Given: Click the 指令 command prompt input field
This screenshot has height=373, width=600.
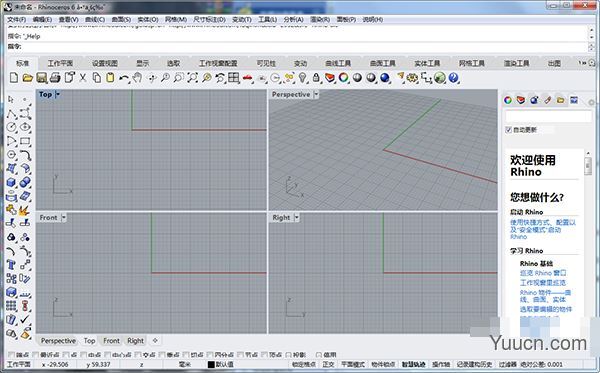Looking at the screenshot, I should click(x=297, y=47).
